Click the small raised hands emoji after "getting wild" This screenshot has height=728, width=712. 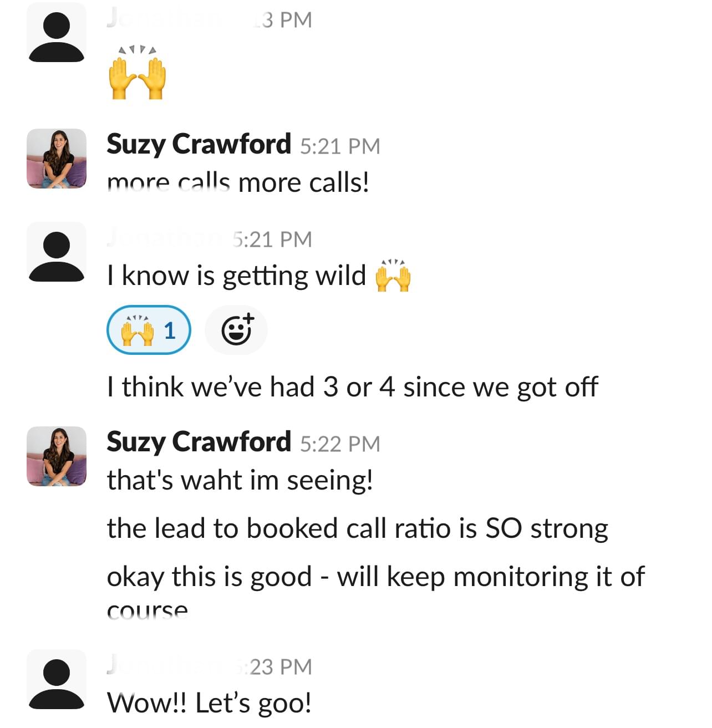pyautogui.click(x=393, y=276)
